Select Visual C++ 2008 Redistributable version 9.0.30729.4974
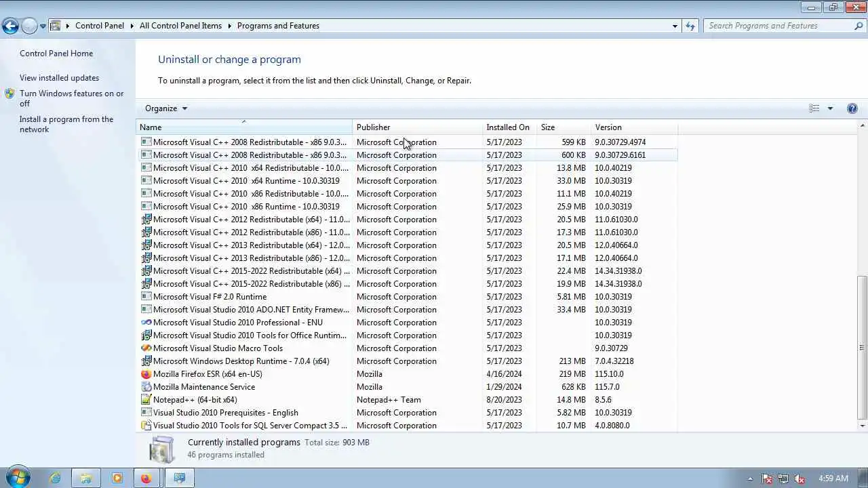Viewport: 868px width, 488px height. click(x=407, y=142)
